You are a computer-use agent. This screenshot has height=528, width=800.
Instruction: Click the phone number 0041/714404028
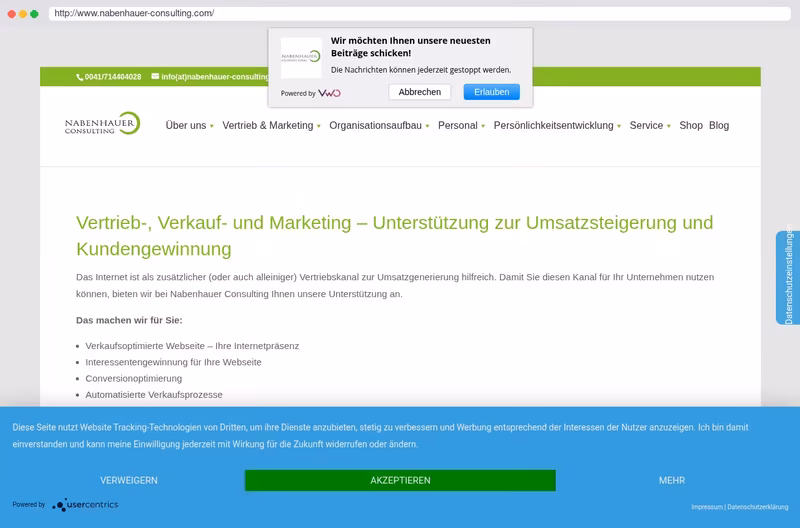pos(113,77)
